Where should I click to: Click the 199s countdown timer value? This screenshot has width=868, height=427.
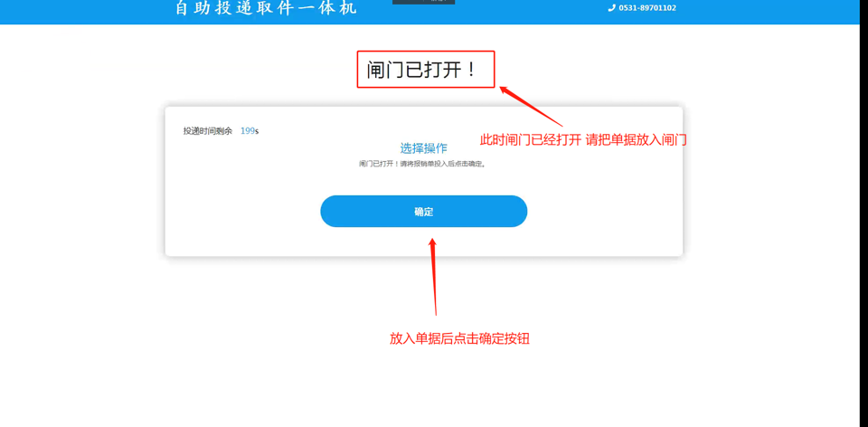point(250,131)
